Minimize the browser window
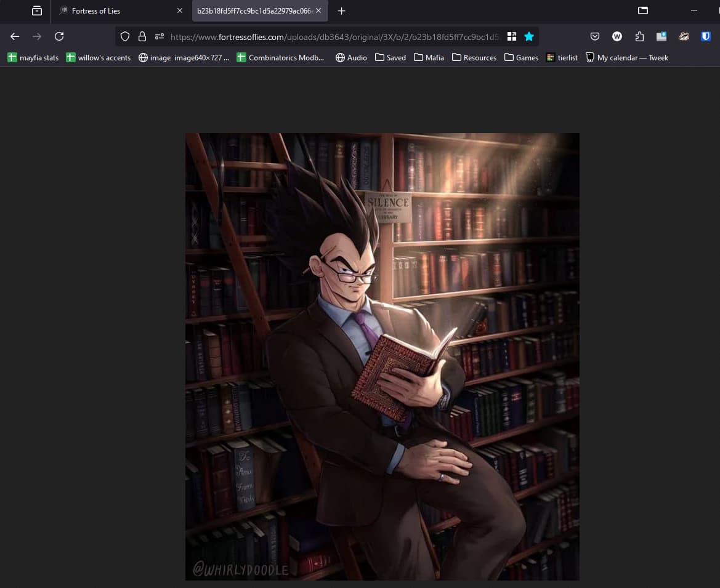Screen dimensions: 720x588 [x=694, y=10]
